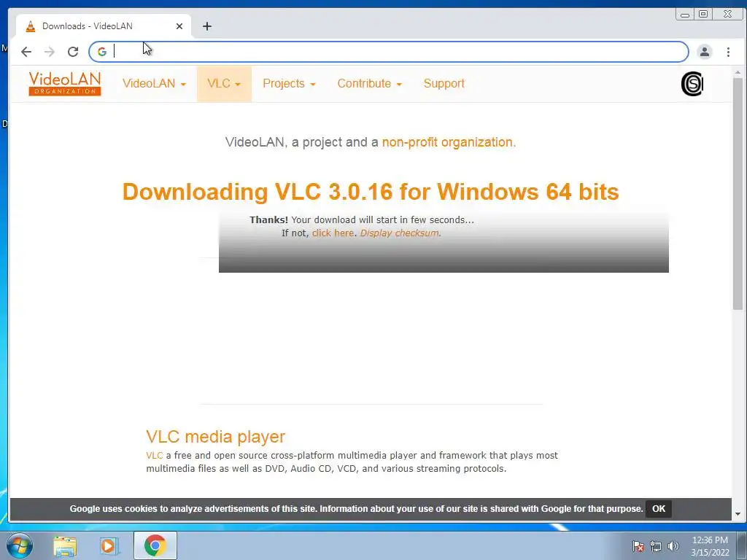Dismiss cookie notice with OK button
Screen dimensions: 747x560
click(x=659, y=508)
